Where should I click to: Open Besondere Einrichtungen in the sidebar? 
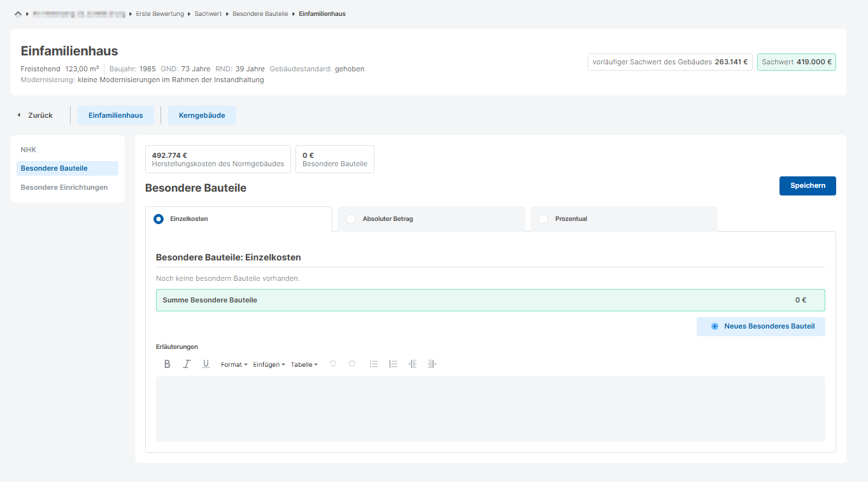64,187
